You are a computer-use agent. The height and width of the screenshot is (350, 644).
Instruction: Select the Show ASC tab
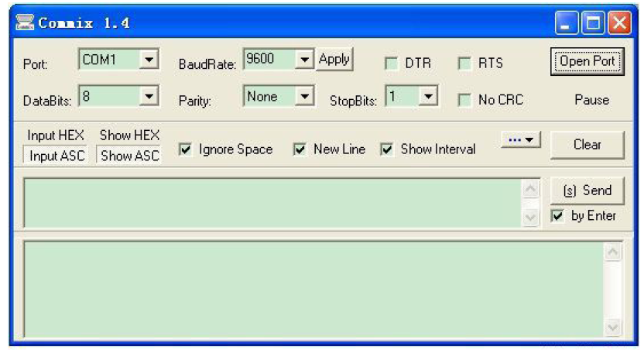point(129,156)
